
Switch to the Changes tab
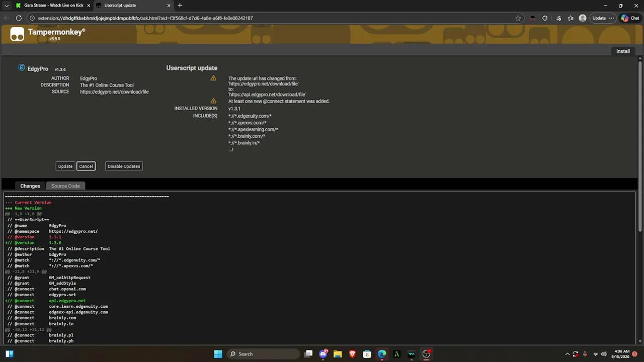[30, 186]
